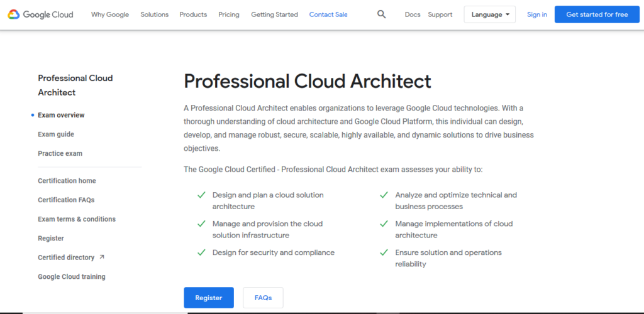Open the Products navigation menu

coord(193,14)
